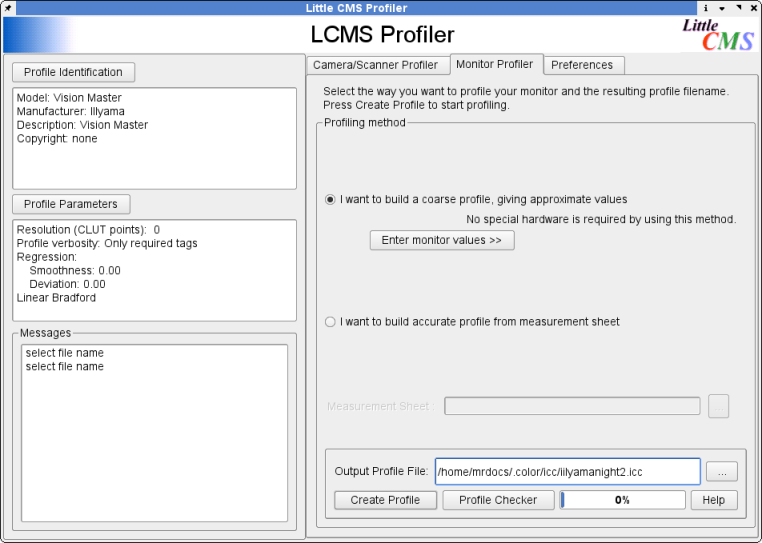Expand the Enter monitor values panel

coord(442,240)
